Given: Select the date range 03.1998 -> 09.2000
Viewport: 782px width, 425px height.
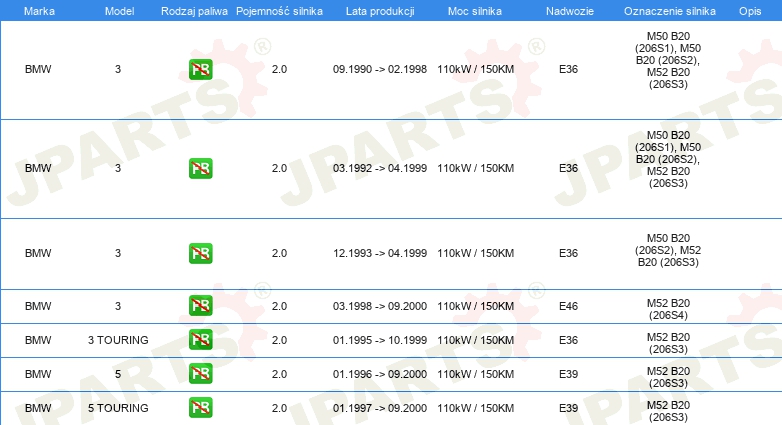Looking at the screenshot, I should point(380,306).
